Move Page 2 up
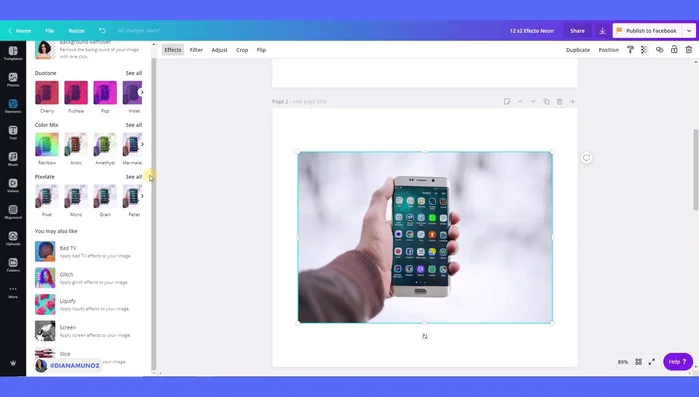This screenshot has width=699, height=397. point(520,102)
